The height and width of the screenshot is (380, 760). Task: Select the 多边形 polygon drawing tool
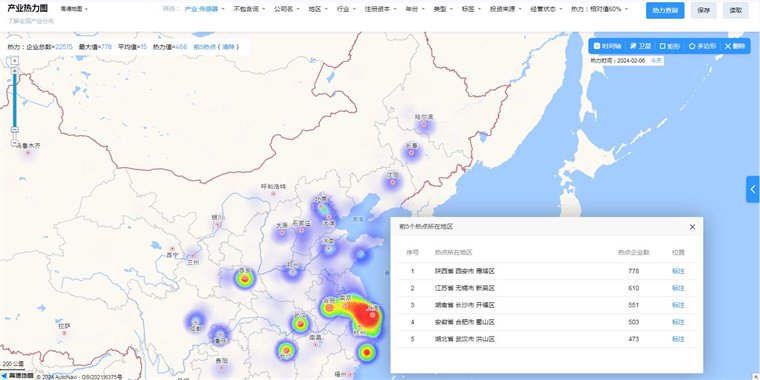(702, 46)
